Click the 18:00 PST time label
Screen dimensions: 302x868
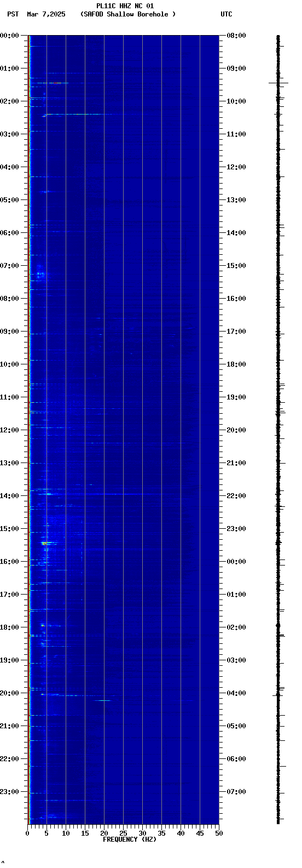(x=10, y=627)
